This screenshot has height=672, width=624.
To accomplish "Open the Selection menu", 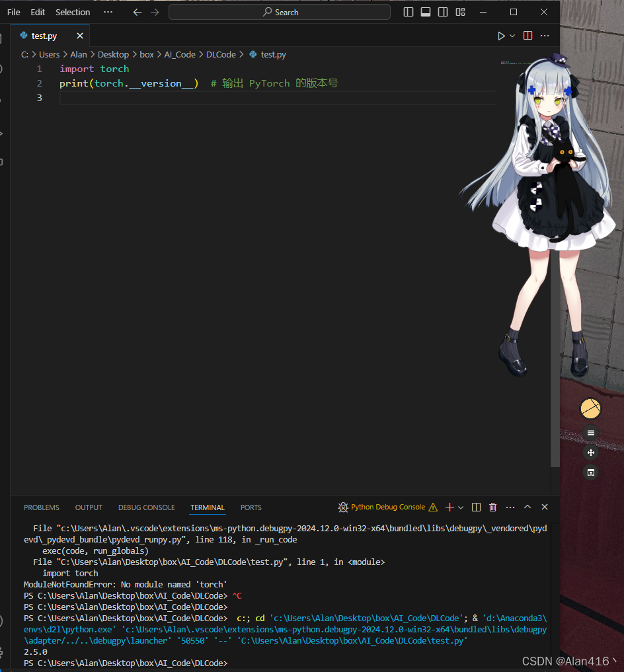I will tap(73, 12).
